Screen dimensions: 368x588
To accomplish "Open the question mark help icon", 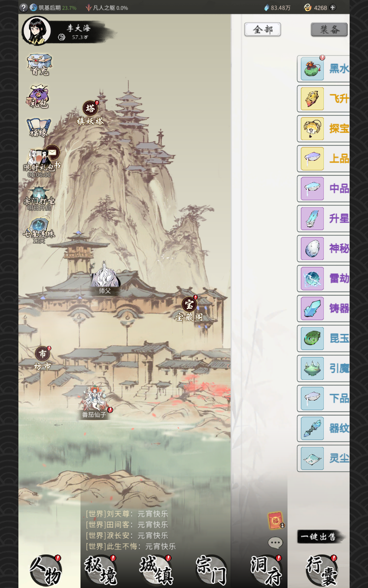I will tap(24, 7).
